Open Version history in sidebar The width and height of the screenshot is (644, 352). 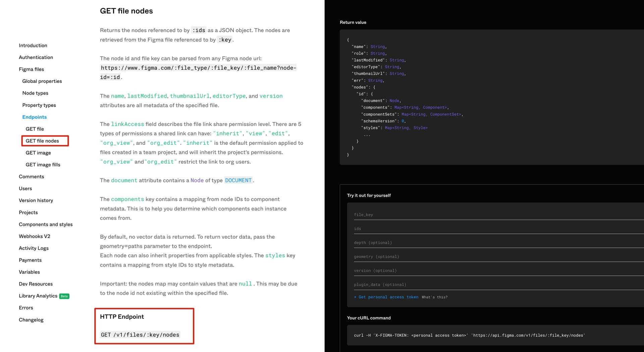point(36,200)
